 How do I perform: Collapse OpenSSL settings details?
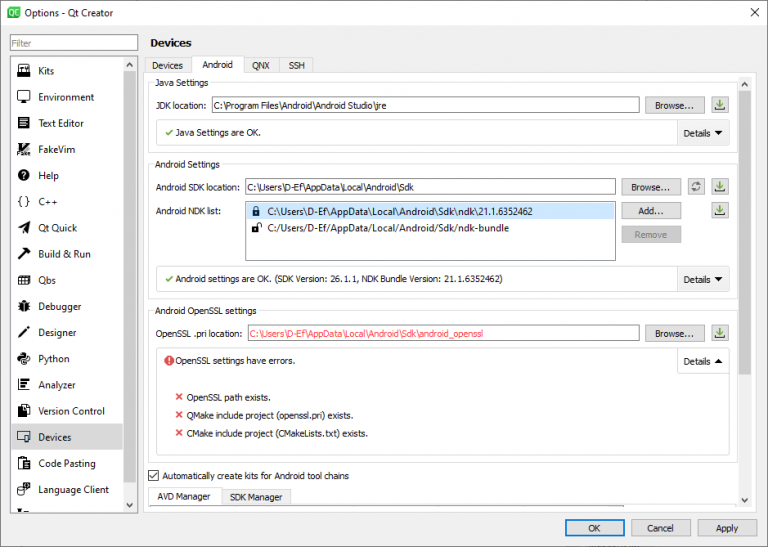tap(703, 361)
